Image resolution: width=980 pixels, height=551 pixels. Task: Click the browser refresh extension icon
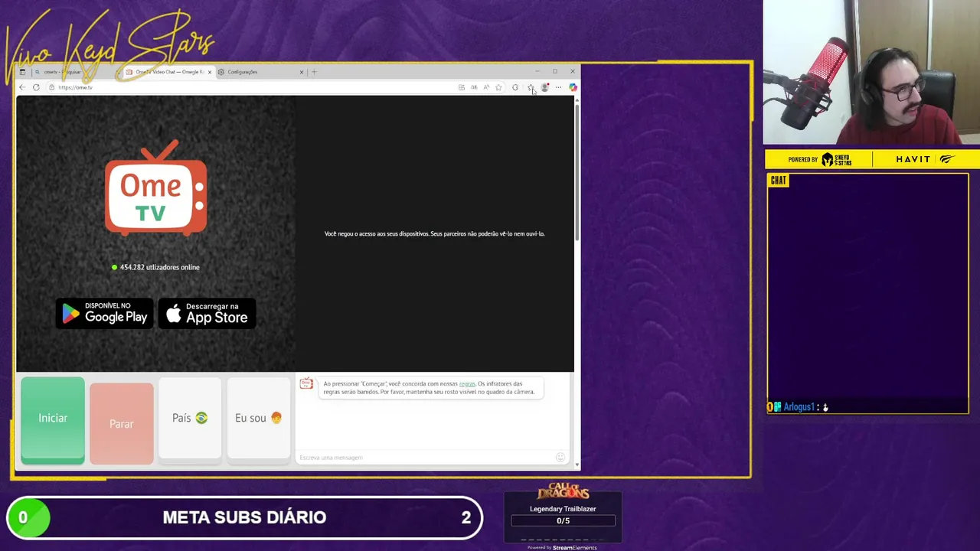515,87
